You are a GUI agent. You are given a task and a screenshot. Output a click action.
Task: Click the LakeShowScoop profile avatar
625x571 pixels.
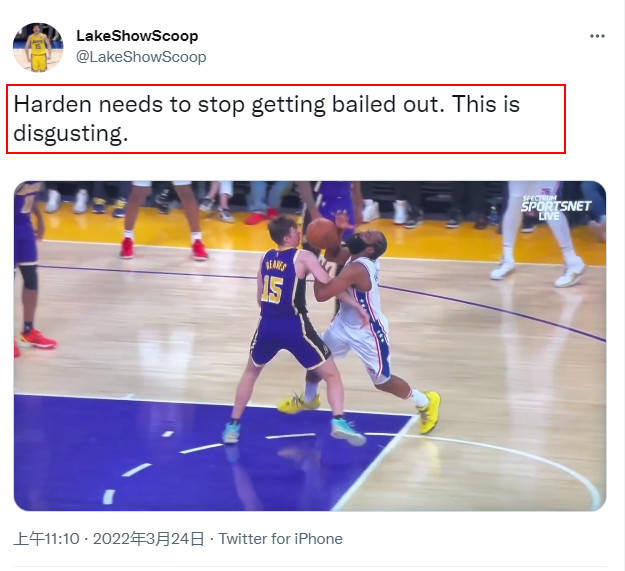pos(38,47)
